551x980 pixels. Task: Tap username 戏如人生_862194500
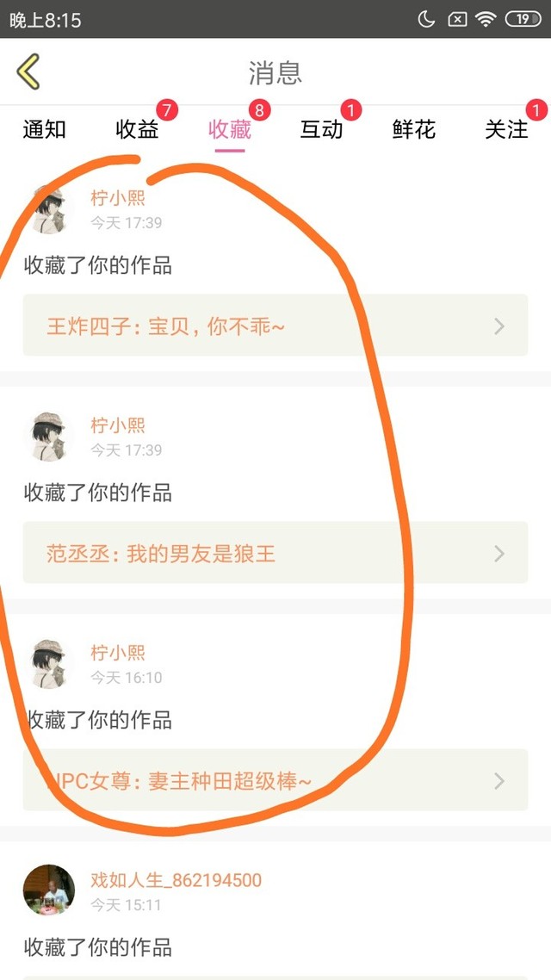[176, 880]
